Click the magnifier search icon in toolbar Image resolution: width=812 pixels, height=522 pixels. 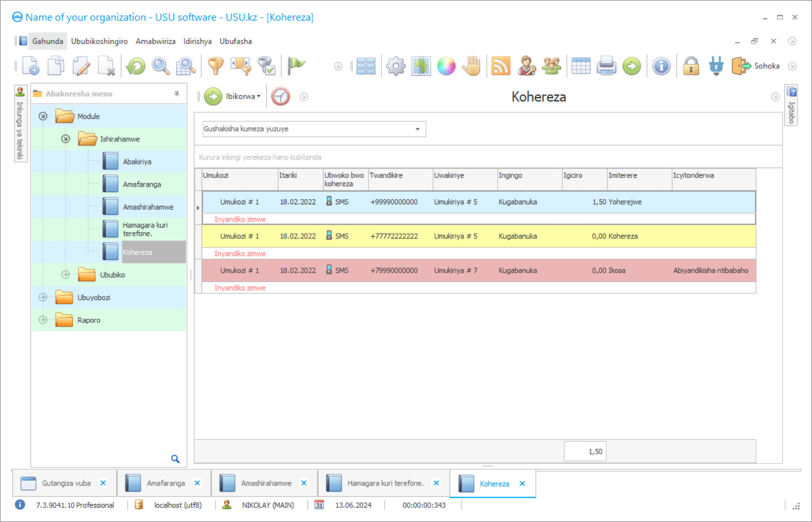(161, 66)
